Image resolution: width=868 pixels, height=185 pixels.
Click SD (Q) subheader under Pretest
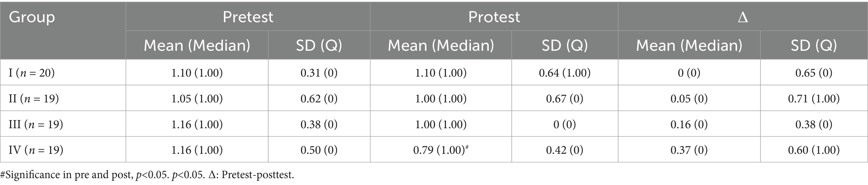tap(319, 45)
